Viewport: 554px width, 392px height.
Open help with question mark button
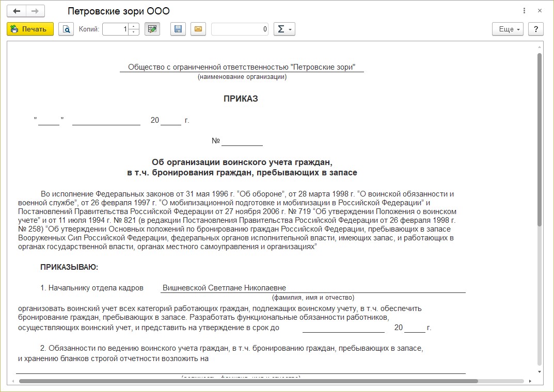coord(535,29)
